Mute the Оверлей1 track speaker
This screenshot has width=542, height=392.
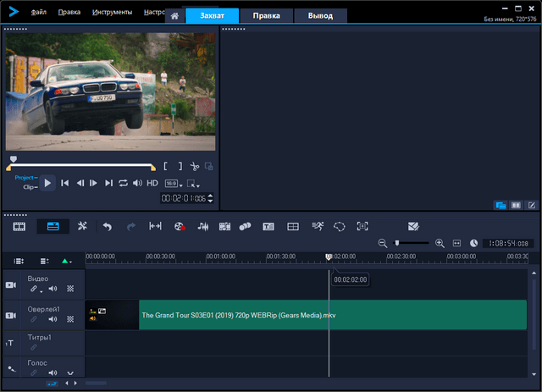(x=53, y=319)
